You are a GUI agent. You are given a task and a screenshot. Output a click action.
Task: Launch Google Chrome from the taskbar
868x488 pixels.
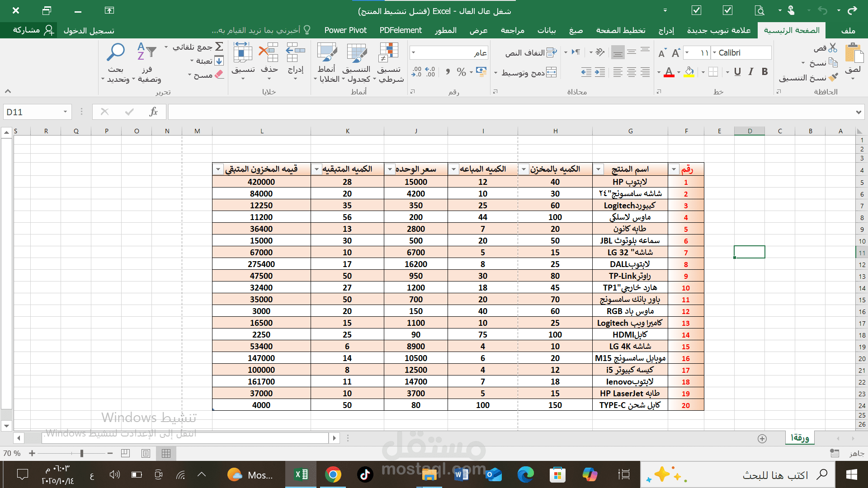[x=333, y=474]
